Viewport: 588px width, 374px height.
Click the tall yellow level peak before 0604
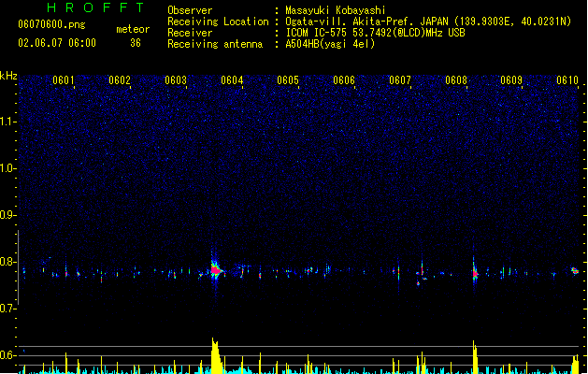(216, 355)
